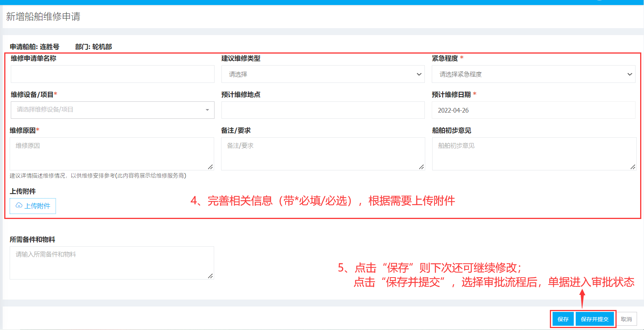This screenshot has width=644, height=330.
Task: Click the 船舶初步意见 text area
Action: (x=534, y=154)
